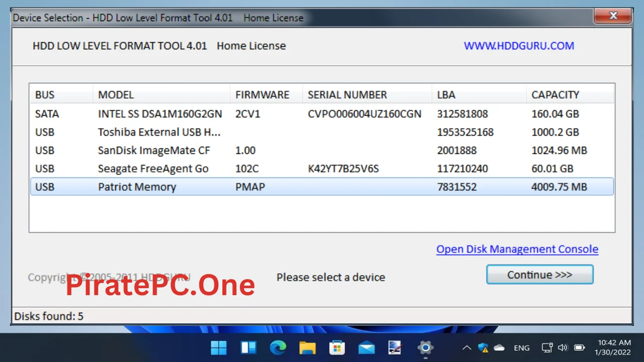This screenshot has width=644, height=362.
Task: Click the volume speaker icon
Action: (x=563, y=347)
